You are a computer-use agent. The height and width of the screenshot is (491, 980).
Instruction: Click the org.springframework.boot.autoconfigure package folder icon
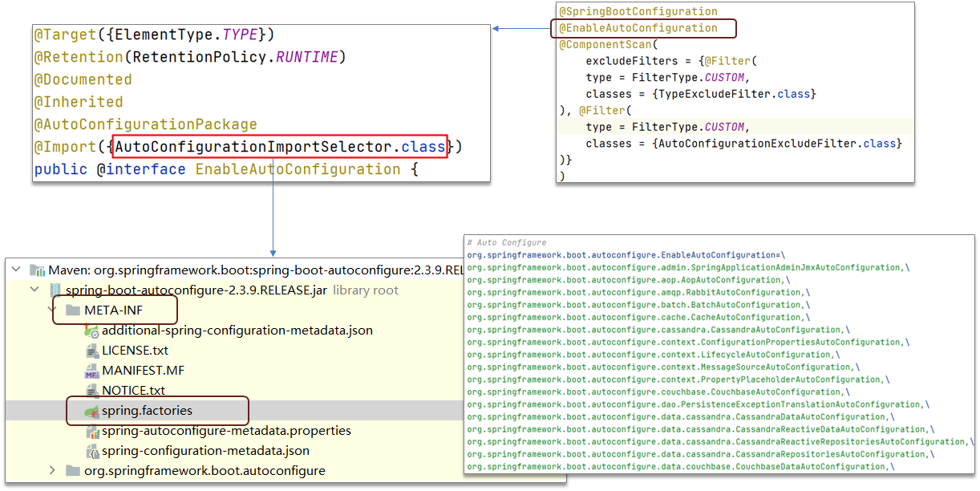[73, 471]
